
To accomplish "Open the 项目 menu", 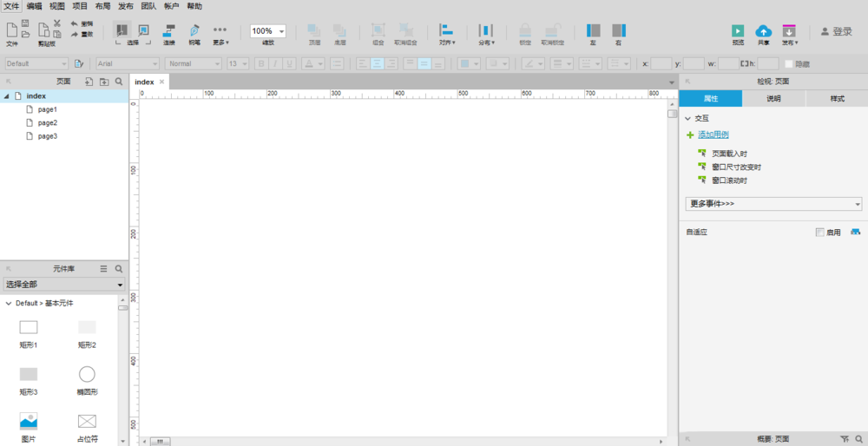I will click(80, 7).
